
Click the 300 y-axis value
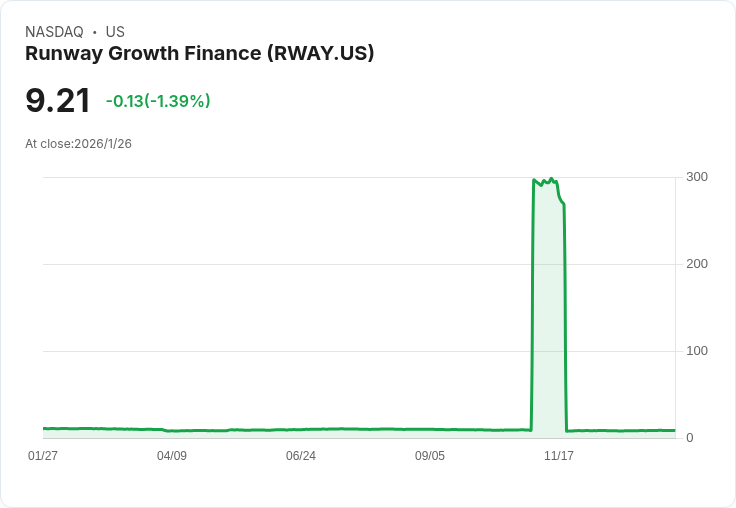[697, 177]
